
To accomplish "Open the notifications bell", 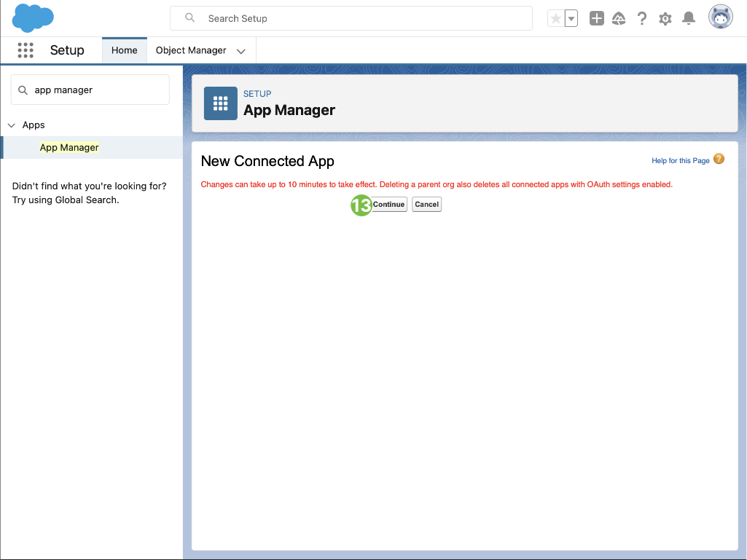I will pyautogui.click(x=689, y=19).
